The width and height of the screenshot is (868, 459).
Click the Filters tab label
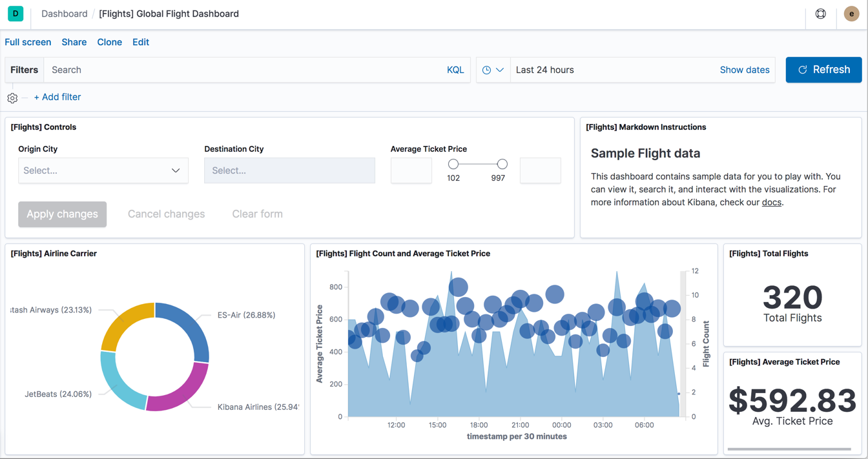(x=24, y=70)
